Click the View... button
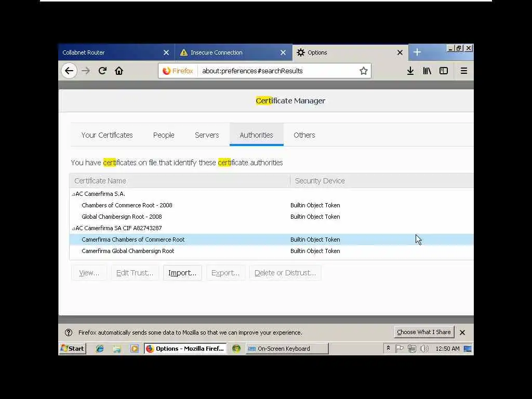Image resolution: width=532 pixels, height=399 pixels. 89,273
